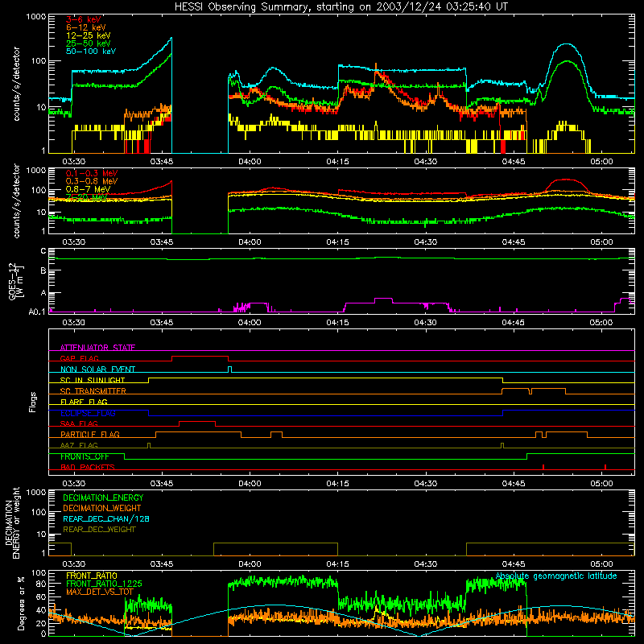The height and width of the screenshot is (644, 644).
Task: Click the SC_TRANSMITTER flag label
Action: 93,391
